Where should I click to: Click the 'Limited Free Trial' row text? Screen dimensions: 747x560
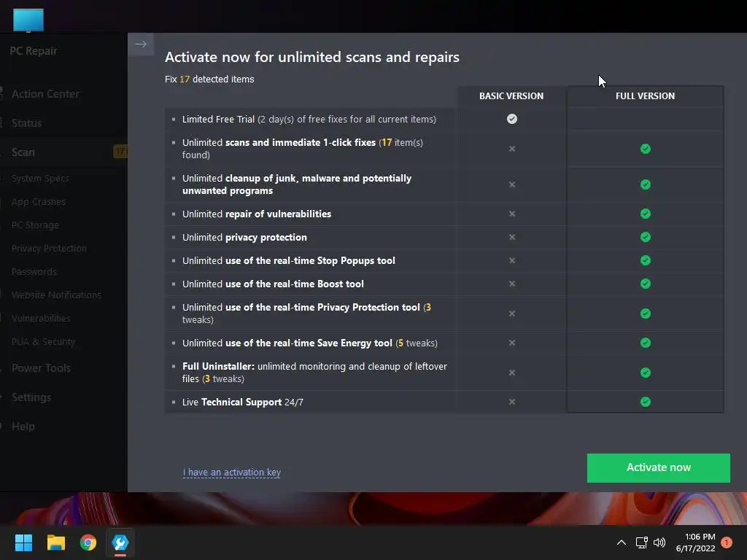(309, 119)
